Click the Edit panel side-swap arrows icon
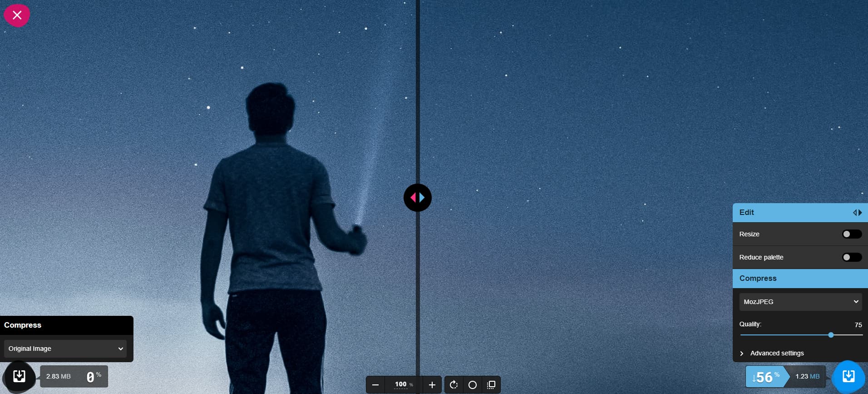Screen dimensions: 868x394 pyautogui.click(x=857, y=213)
